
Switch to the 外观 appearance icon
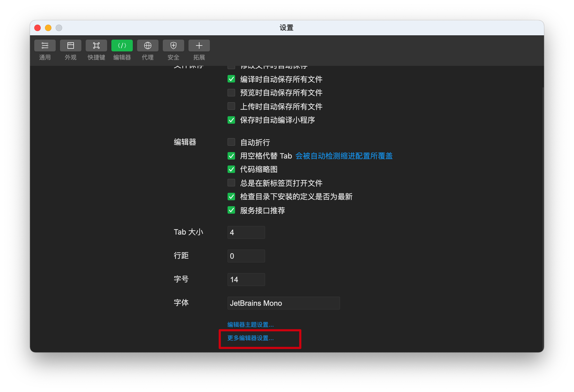[70, 46]
